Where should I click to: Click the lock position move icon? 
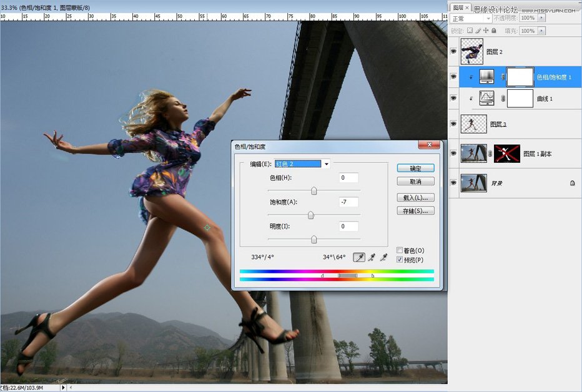[x=486, y=31]
